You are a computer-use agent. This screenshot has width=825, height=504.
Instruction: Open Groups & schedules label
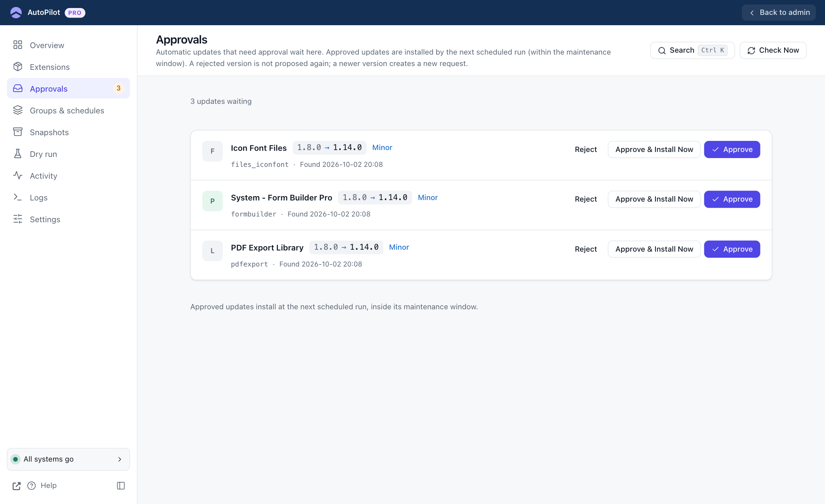pos(67,110)
